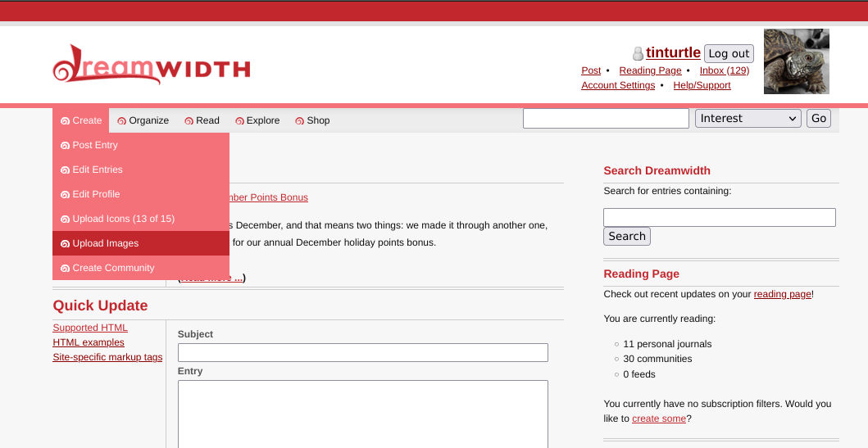Screen dimensions: 868x448
Task: Click '11 personal journals' text
Action: [x=668, y=344]
